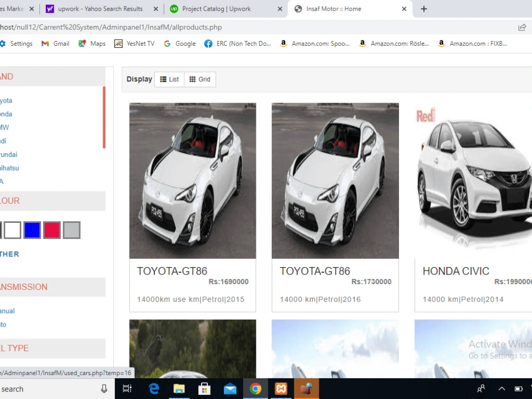Filter by Hyundai brand

click(9, 155)
